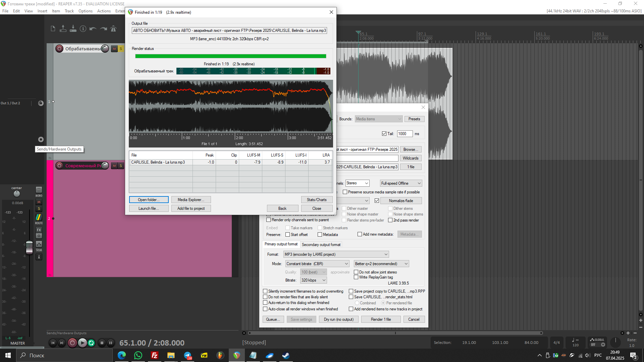644x362 pixels.
Task: Go to project start transport button
Action: tap(53, 343)
